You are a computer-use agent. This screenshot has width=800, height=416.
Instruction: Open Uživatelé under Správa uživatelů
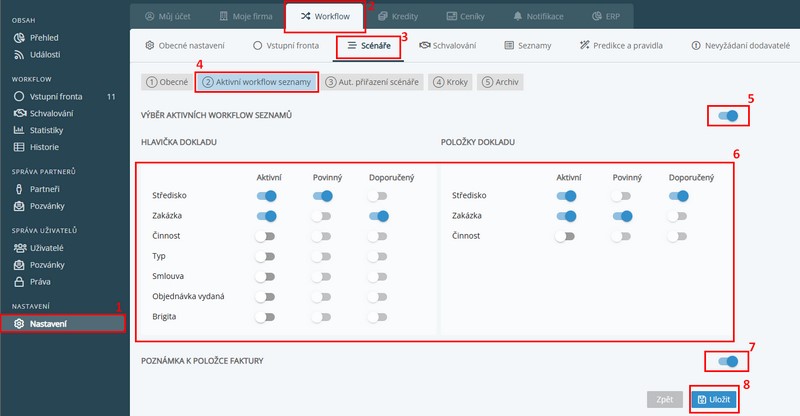click(x=48, y=249)
